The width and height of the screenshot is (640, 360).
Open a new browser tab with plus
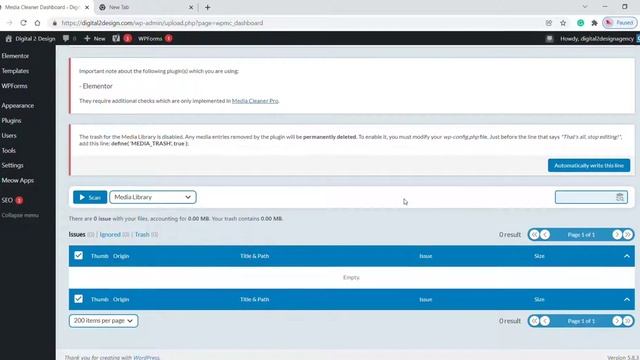207,7
